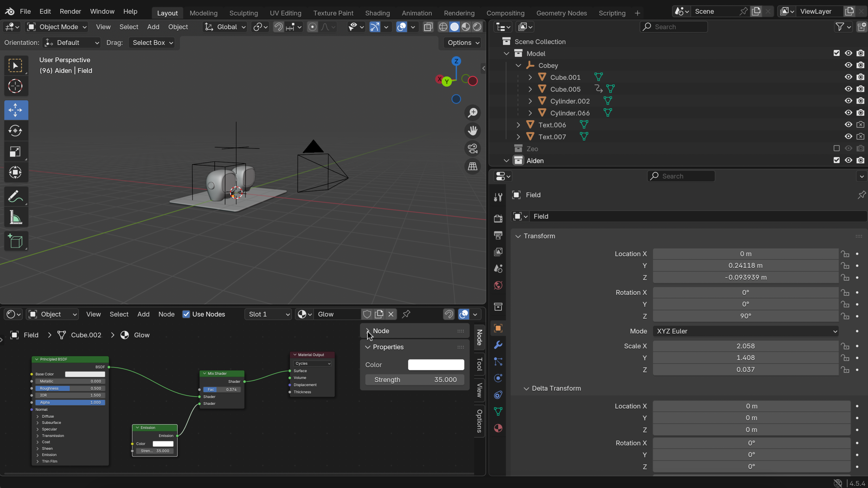The image size is (868, 488).
Task: Uncheck the Use Nodes checkbox
Action: 186,314
